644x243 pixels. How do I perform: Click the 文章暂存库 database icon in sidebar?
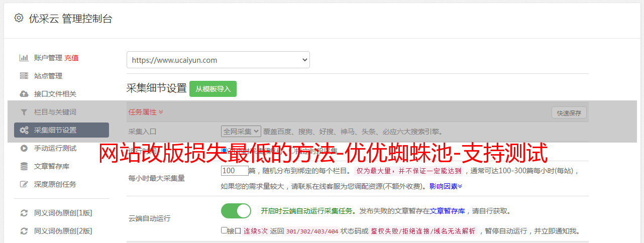[24, 166]
